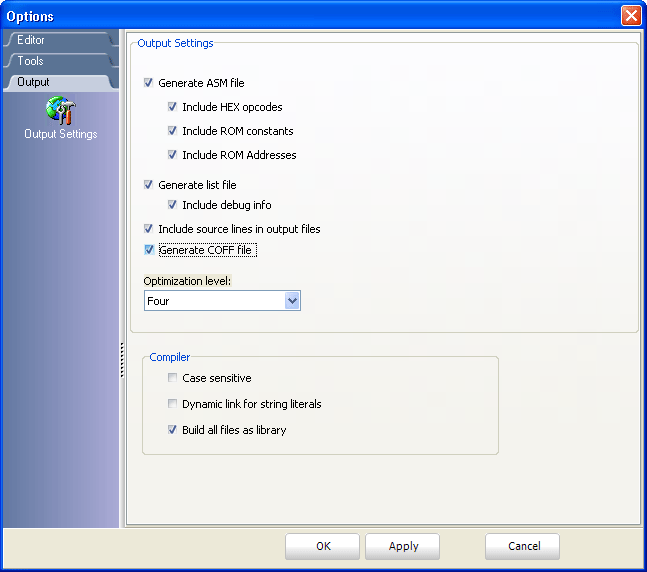The image size is (647, 572).
Task: Enable Case sensitive option
Action: [x=172, y=378]
